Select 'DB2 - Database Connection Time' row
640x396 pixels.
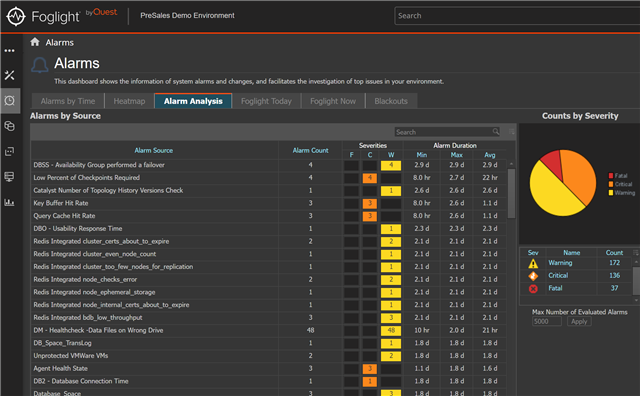pyautogui.click(x=269, y=381)
